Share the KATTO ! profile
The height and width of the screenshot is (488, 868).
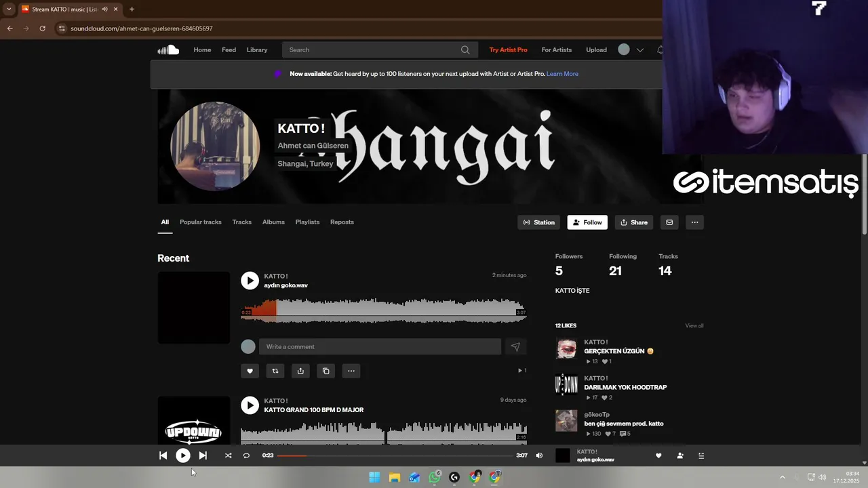click(634, 222)
